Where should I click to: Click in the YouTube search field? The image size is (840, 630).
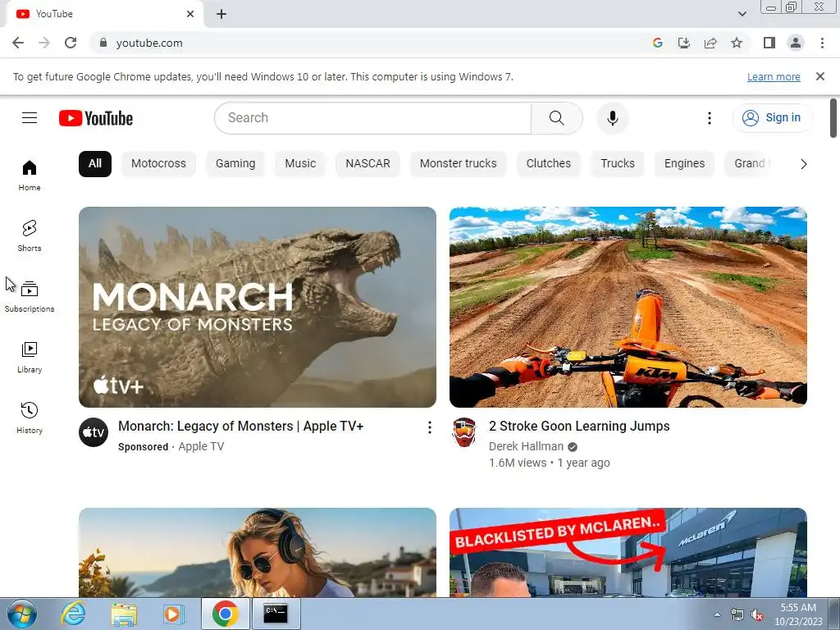click(373, 118)
